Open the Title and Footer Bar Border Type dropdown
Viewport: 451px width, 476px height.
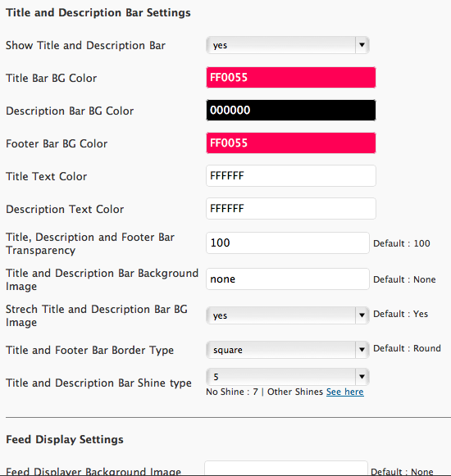288,350
